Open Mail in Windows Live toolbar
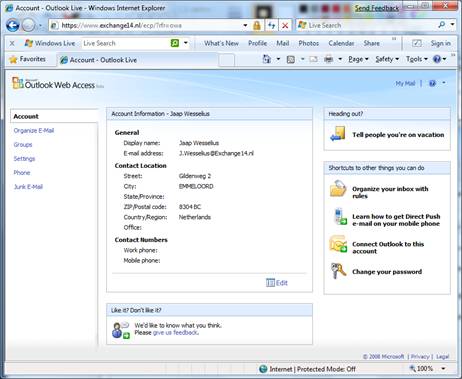Screen dimensions: 462x379 click(283, 43)
